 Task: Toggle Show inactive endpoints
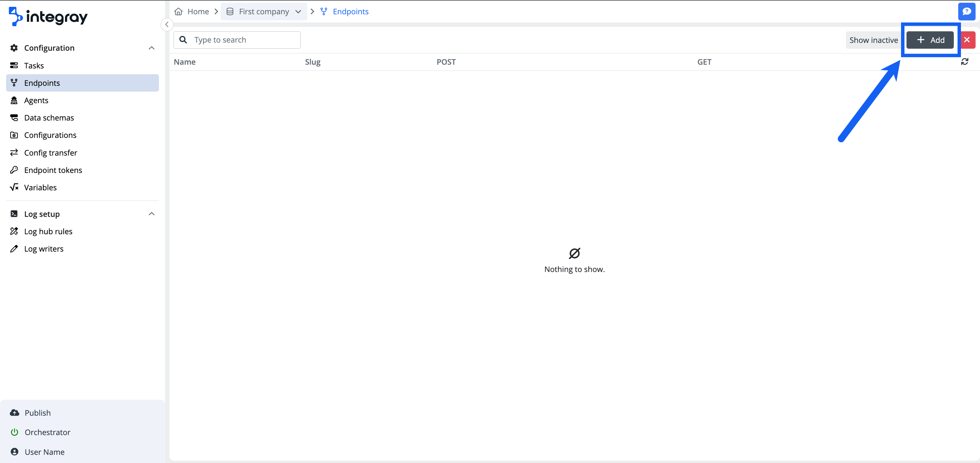[x=873, y=39]
